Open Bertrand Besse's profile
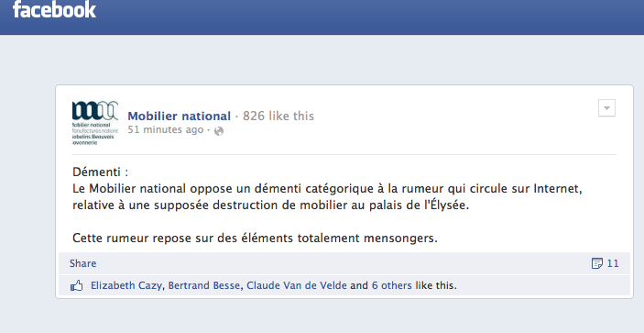The width and height of the screenshot is (644, 333). click(204, 285)
